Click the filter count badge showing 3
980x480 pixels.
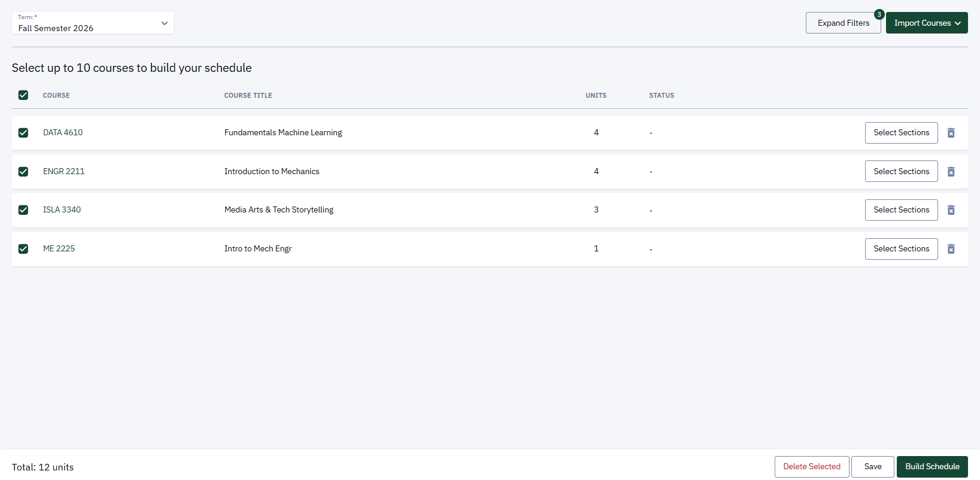(x=879, y=14)
